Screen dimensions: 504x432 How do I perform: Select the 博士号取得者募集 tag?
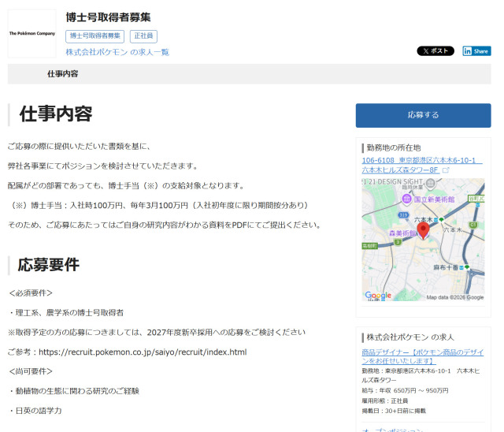[95, 35]
